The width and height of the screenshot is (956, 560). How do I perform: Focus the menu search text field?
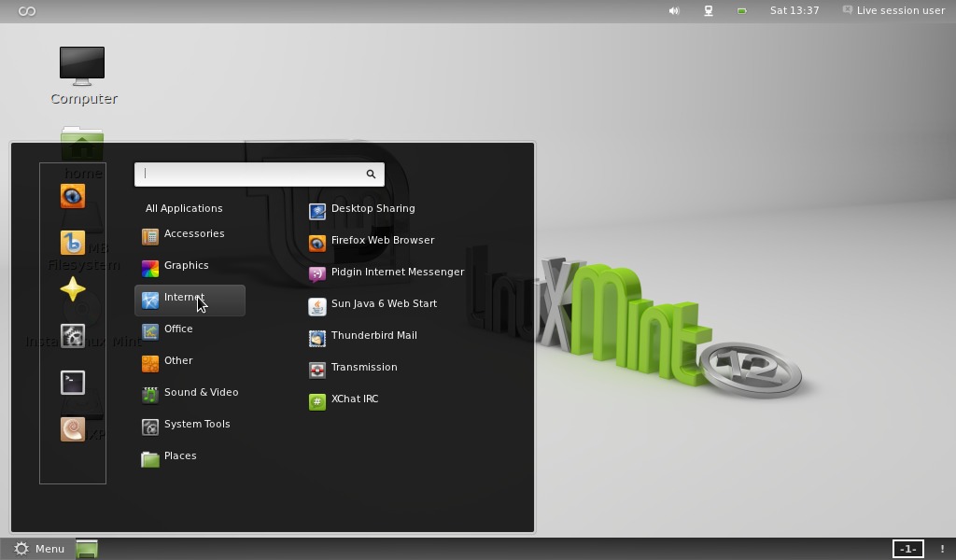coord(260,175)
